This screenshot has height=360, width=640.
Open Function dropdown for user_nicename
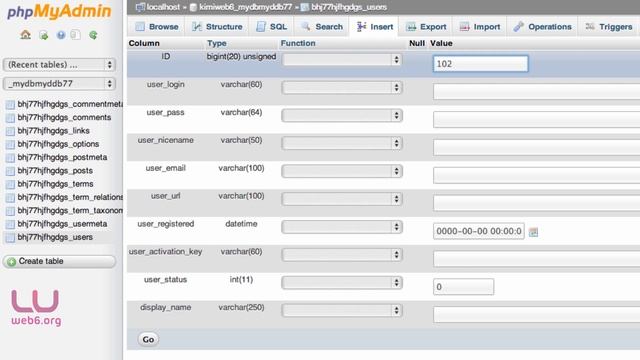point(342,143)
